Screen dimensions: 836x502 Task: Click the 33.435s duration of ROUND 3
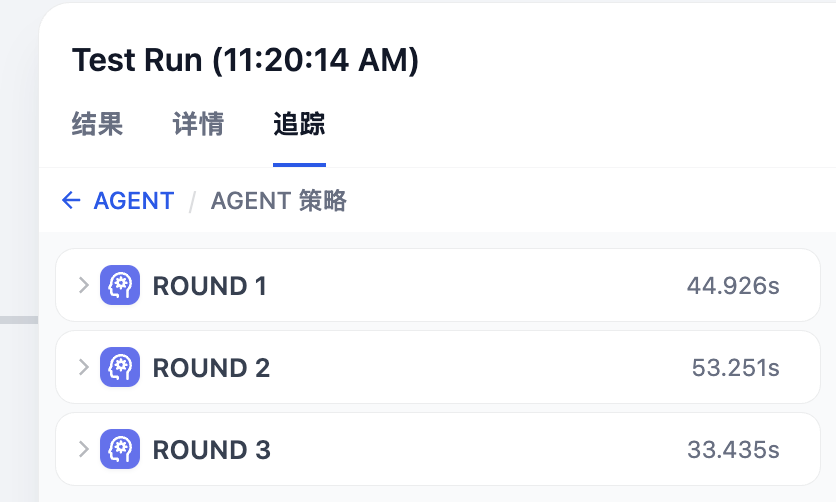pyautogui.click(x=733, y=450)
